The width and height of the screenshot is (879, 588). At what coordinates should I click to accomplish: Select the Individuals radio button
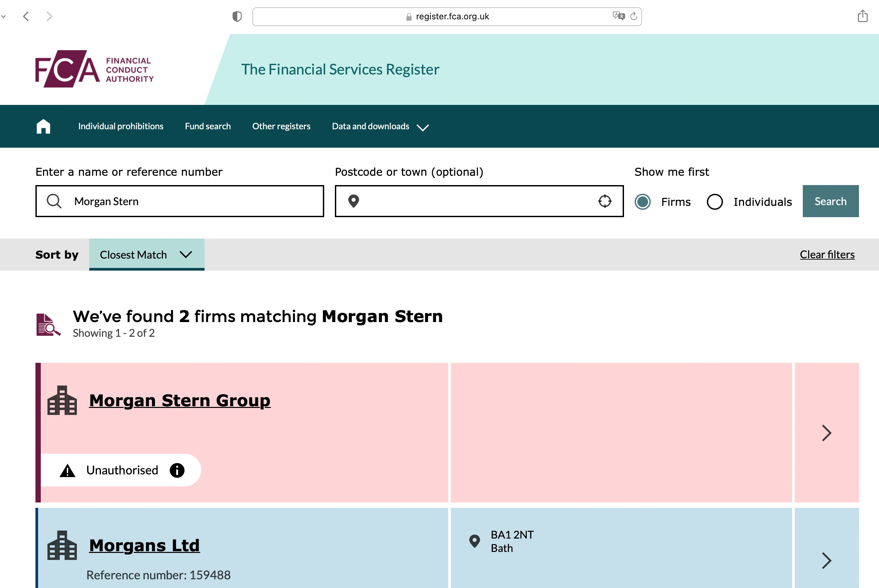(715, 202)
